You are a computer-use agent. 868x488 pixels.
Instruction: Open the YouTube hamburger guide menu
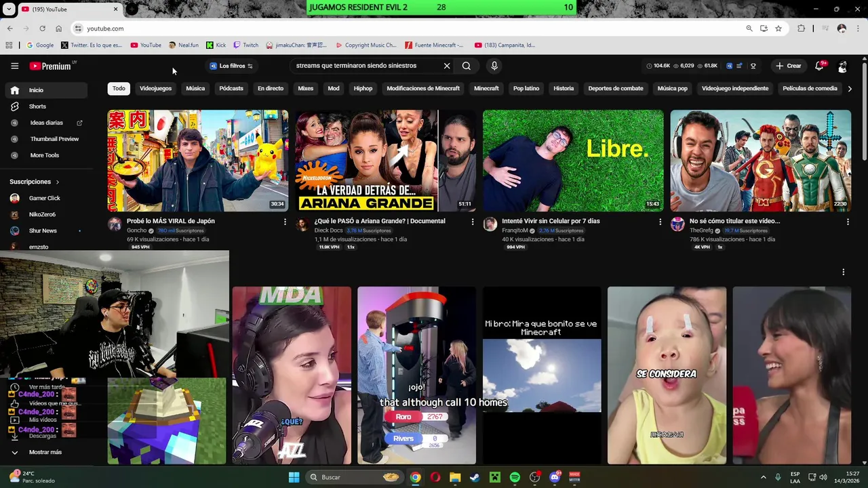[14, 66]
